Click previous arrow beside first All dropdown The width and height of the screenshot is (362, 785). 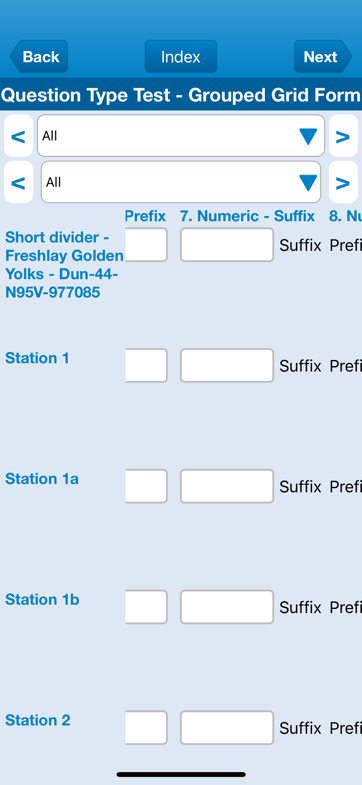pos(19,136)
